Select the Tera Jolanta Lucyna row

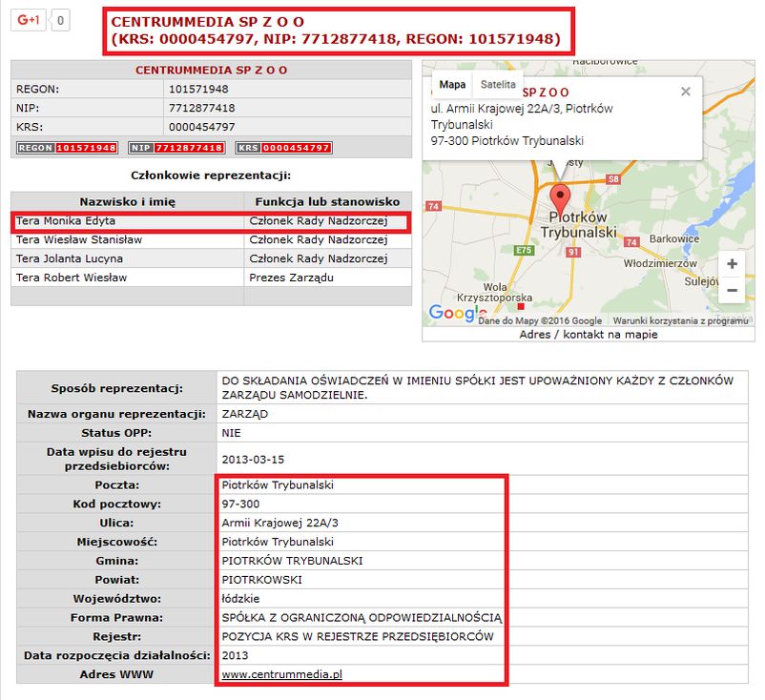[x=211, y=258]
